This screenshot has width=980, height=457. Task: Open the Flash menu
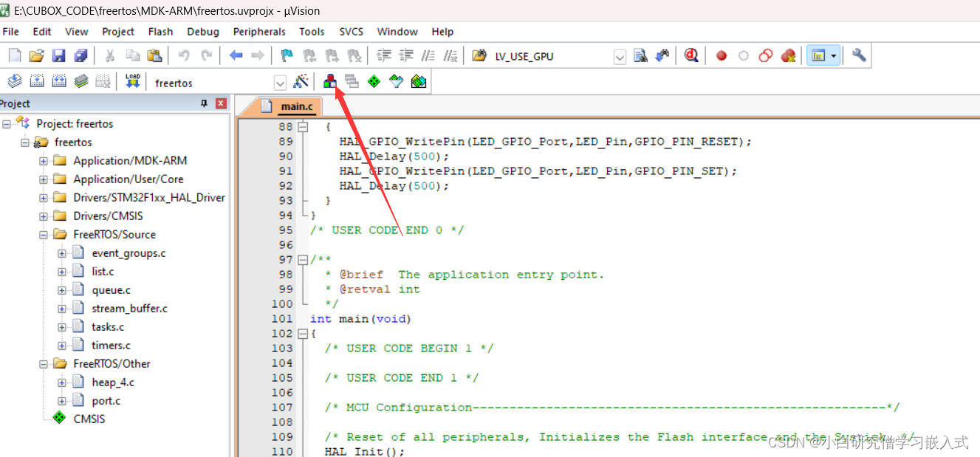coord(160,32)
